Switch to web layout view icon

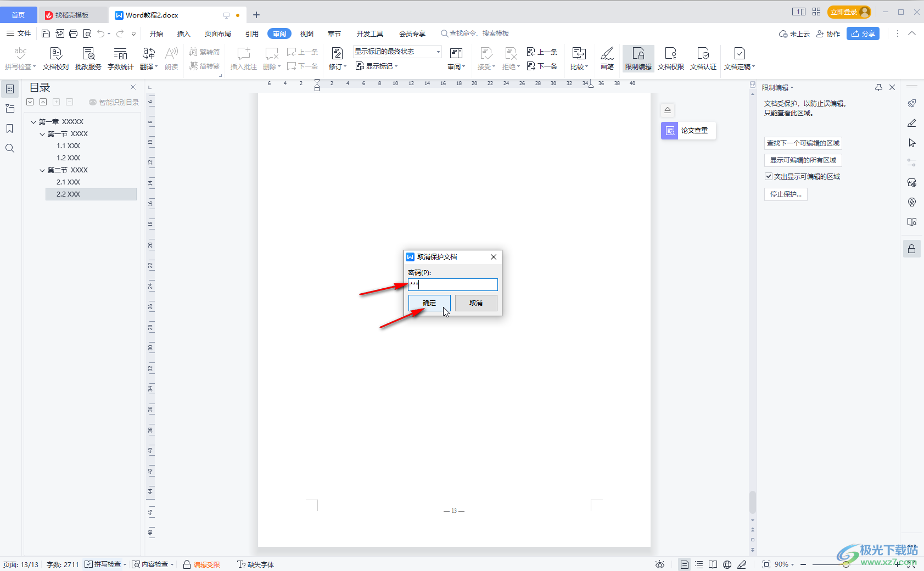coord(727,564)
